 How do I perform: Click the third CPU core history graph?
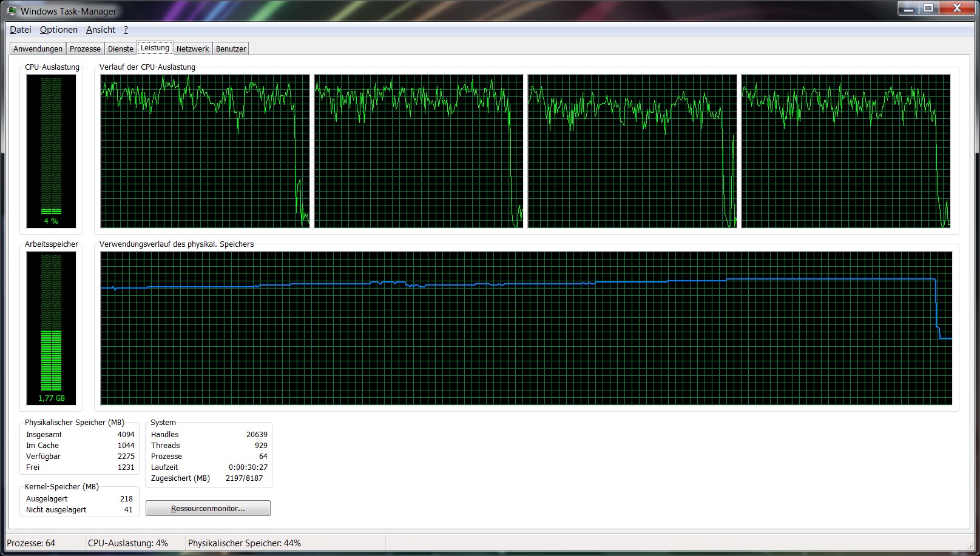[632, 151]
